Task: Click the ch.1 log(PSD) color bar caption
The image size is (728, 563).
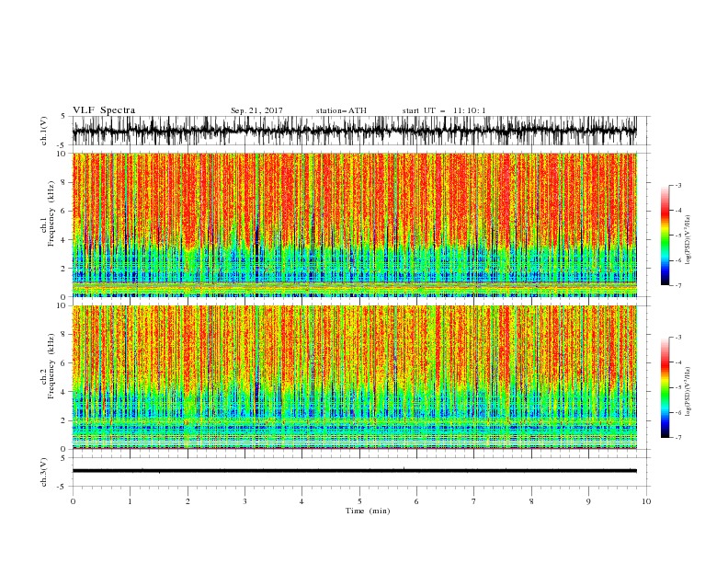Action: tap(688, 240)
